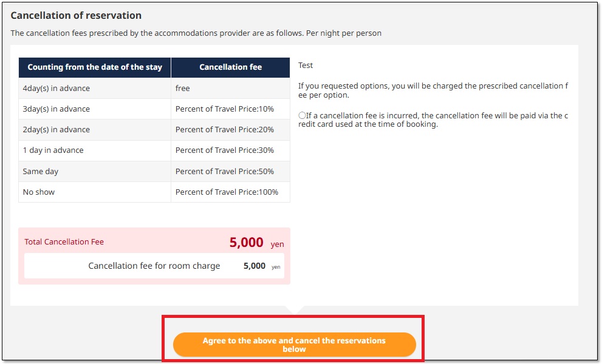The height and width of the screenshot is (364, 602).
Task: Click Cancellation fee for room charge label
Action: (x=154, y=266)
